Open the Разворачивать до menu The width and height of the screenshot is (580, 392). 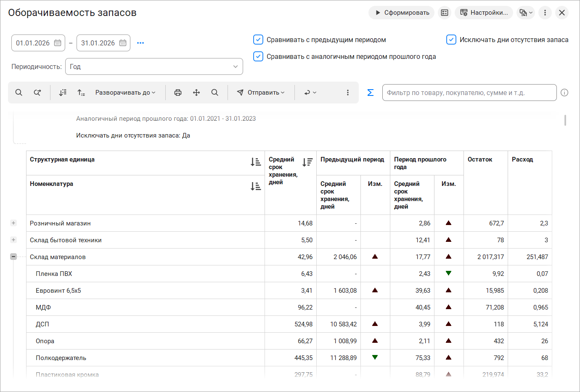click(125, 93)
